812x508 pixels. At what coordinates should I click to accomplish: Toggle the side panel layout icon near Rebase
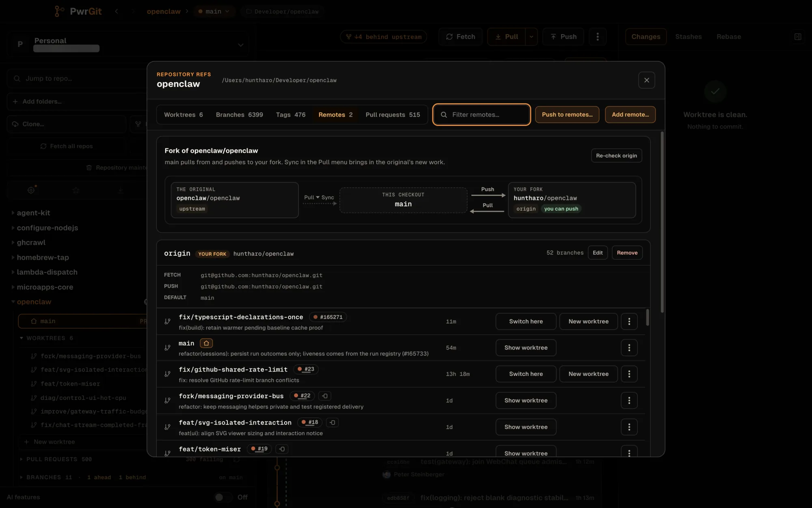798,37
